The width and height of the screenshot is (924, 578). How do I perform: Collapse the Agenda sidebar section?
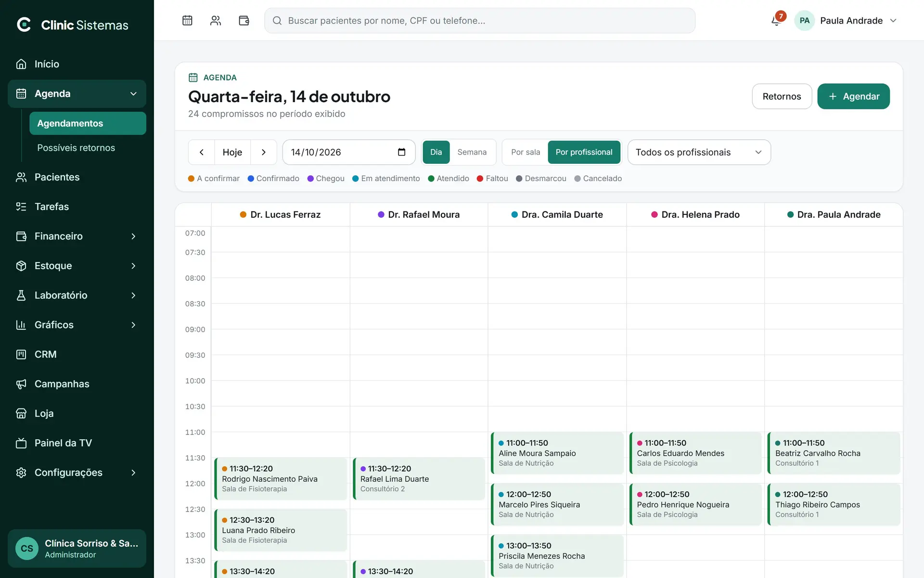(133, 94)
